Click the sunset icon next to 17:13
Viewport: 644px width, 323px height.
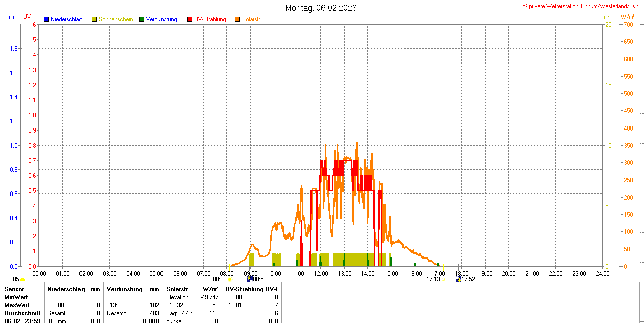443,279
